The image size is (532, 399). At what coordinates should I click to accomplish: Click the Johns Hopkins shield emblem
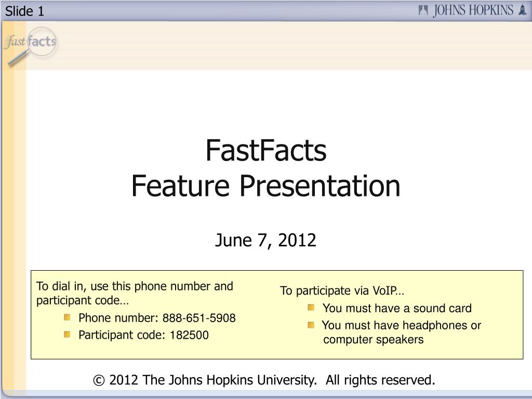[423, 10]
